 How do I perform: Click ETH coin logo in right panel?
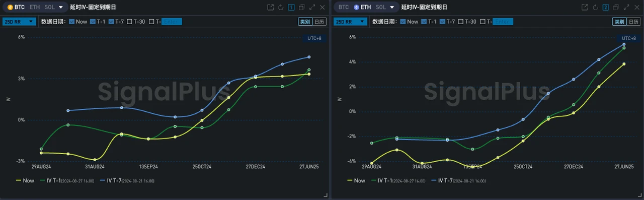[x=357, y=7]
